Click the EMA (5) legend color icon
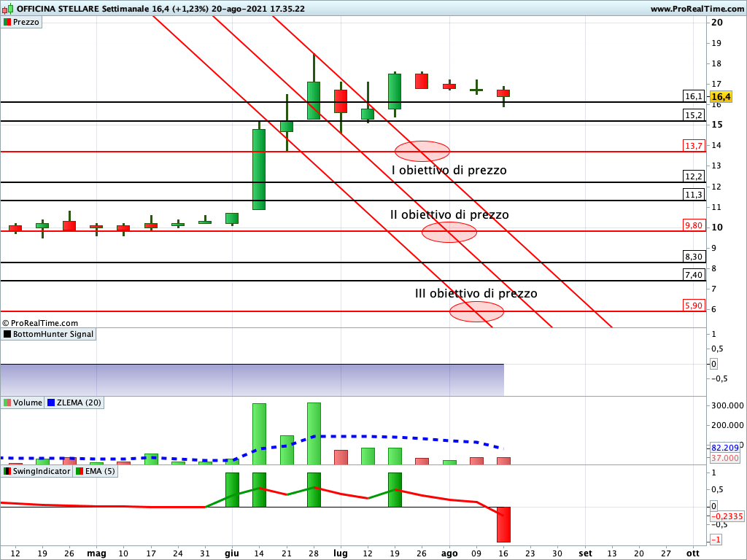747x560 pixels. [x=80, y=472]
